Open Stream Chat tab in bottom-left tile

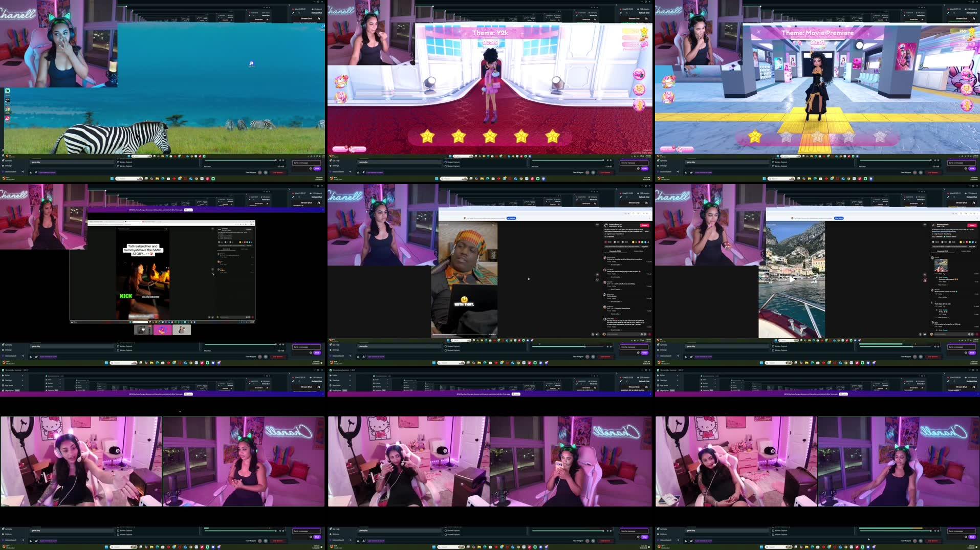pyautogui.click(x=307, y=387)
